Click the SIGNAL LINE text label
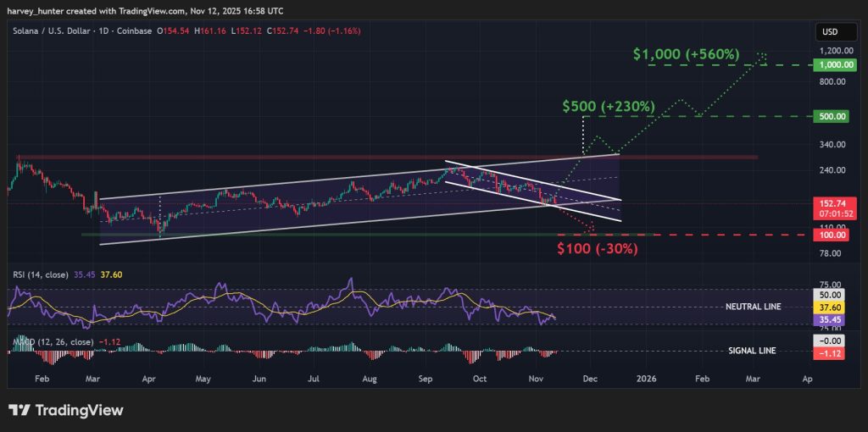Screen dimensions: 868x432 click(752, 351)
